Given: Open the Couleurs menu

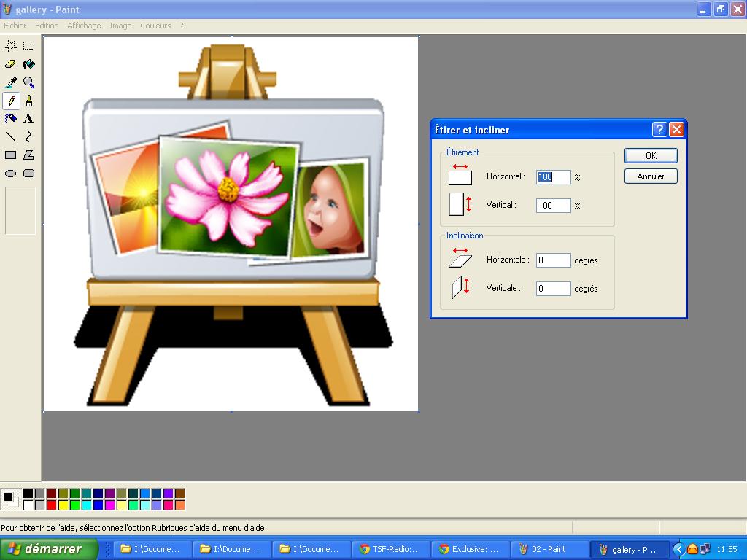Looking at the screenshot, I should pos(155,26).
